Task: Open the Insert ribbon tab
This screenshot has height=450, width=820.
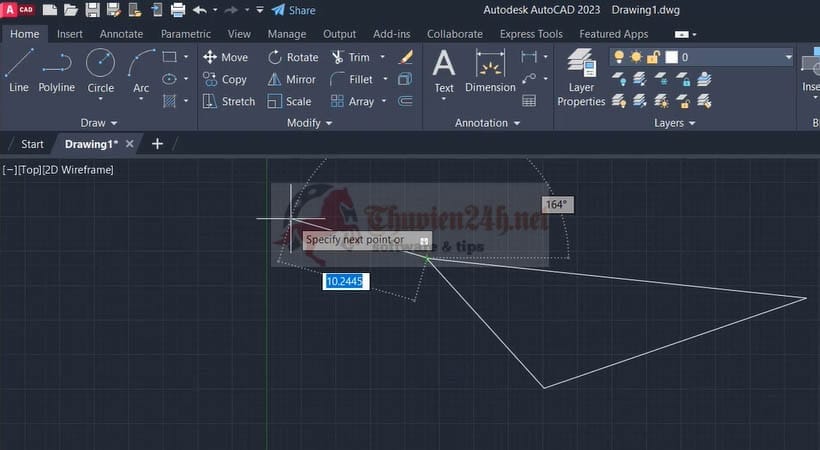Action: 70,34
